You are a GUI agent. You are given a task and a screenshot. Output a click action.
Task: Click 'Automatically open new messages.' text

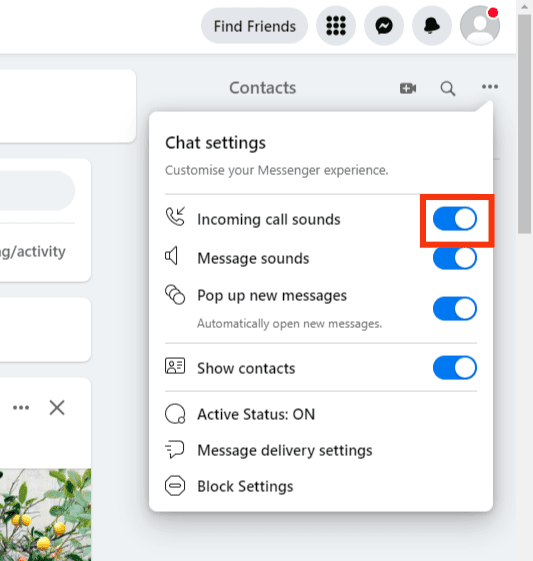tap(289, 323)
